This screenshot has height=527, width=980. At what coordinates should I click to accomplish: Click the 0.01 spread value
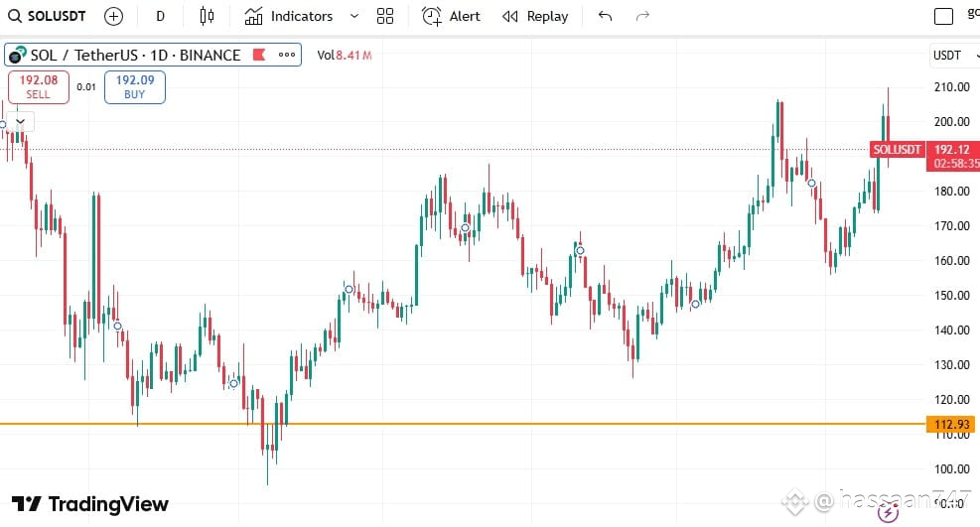[x=86, y=86]
